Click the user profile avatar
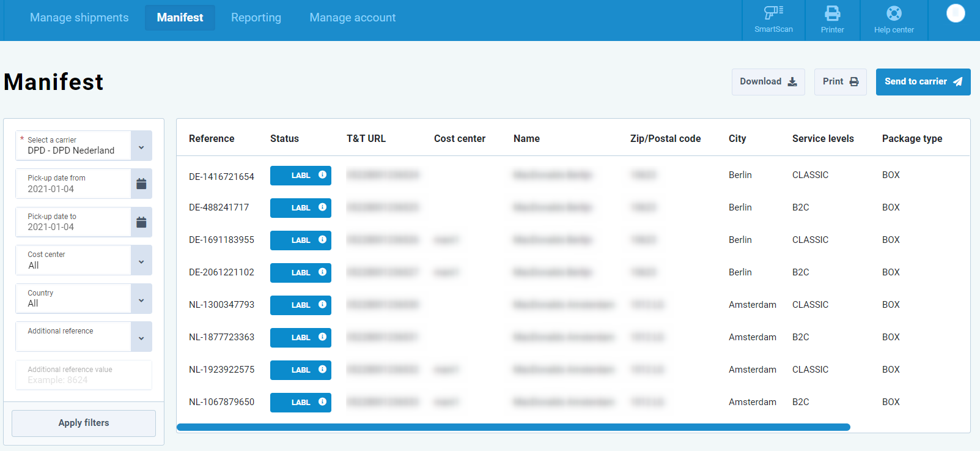Viewport: 980px width, 451px height. click(x=955, y=13)
